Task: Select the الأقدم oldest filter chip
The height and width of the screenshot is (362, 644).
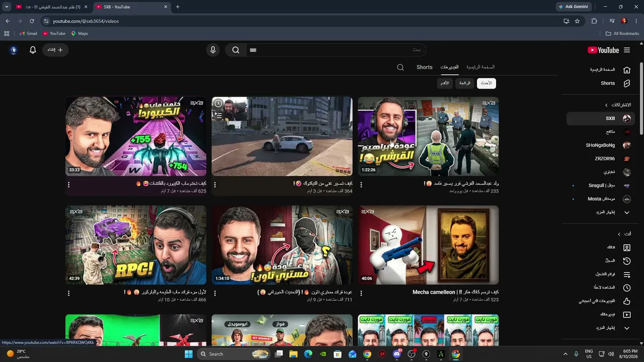Action: (445, 83)
